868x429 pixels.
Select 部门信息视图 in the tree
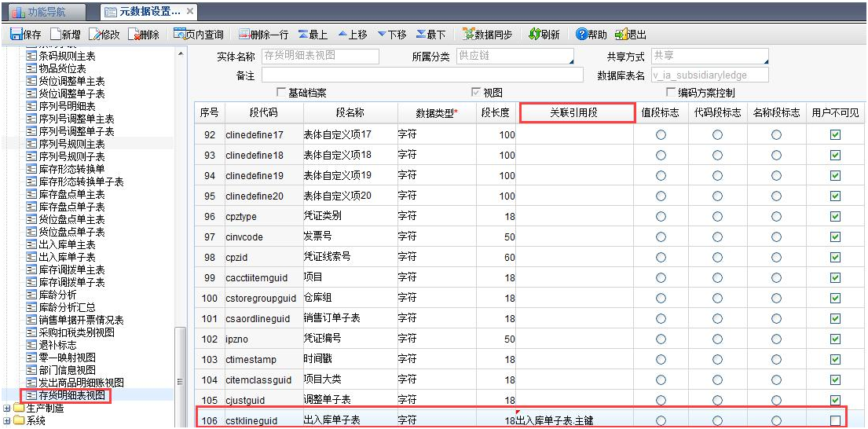(67, 369)
